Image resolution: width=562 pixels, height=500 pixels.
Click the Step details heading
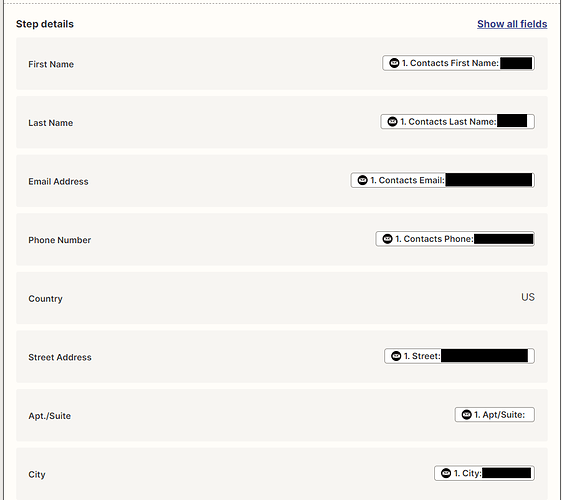[x=45, y=24]
